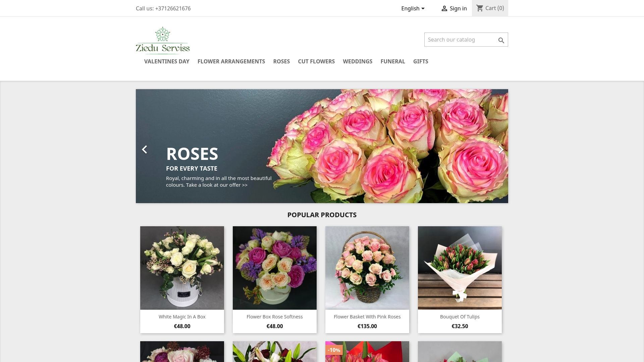Click the banner text 'Take a look at our offer >>'
This screenshot has width=644, height=362.
point(217,185)
